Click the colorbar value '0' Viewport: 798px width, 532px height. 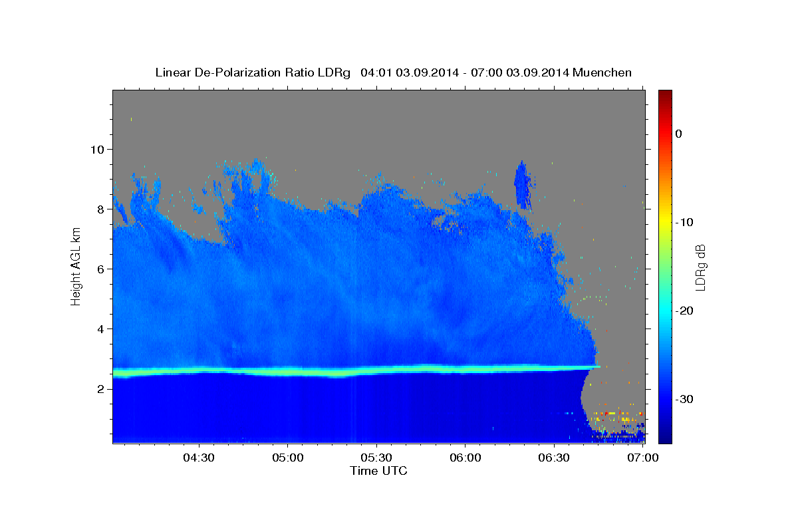tap(679, 134)
